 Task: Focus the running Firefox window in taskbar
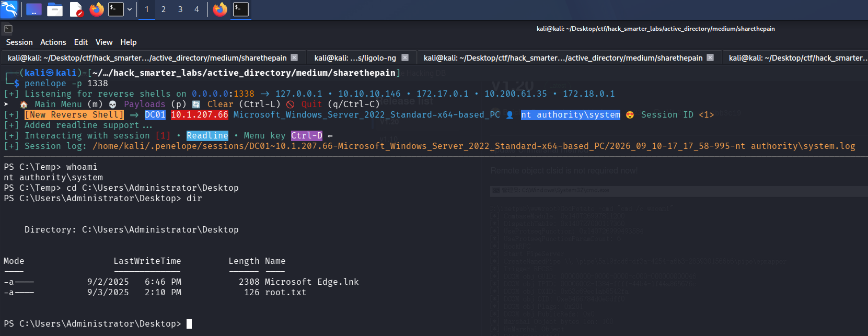[220, 9]
